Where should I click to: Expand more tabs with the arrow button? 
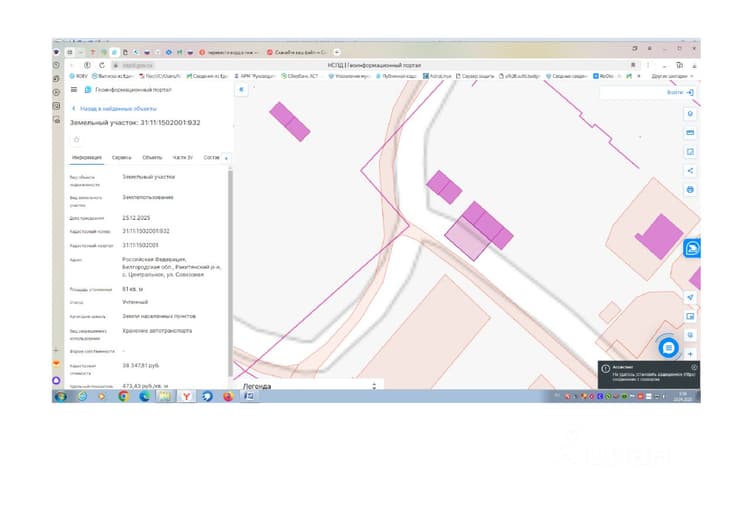click(x=226, y=158)
